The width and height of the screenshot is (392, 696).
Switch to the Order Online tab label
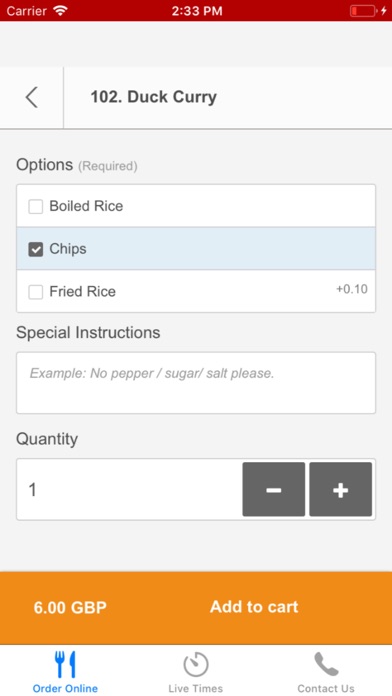tap(65, 688)
